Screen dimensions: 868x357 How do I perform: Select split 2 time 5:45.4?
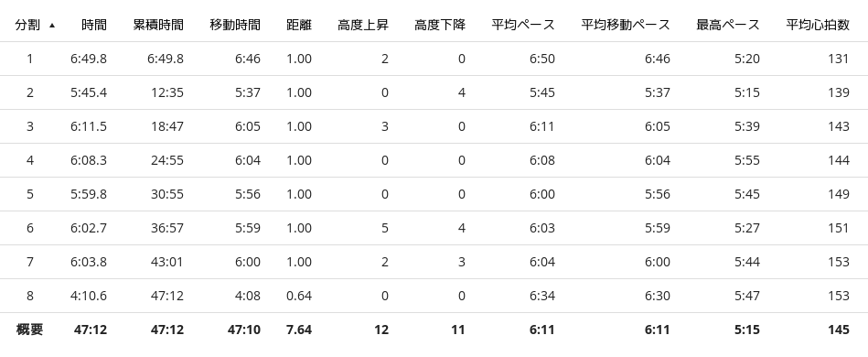[89, 92]
